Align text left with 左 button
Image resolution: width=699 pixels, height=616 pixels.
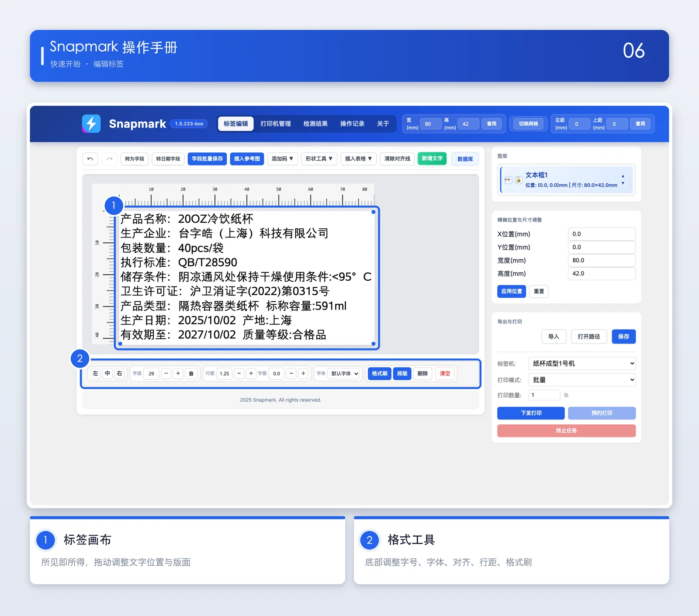[96, 374]
